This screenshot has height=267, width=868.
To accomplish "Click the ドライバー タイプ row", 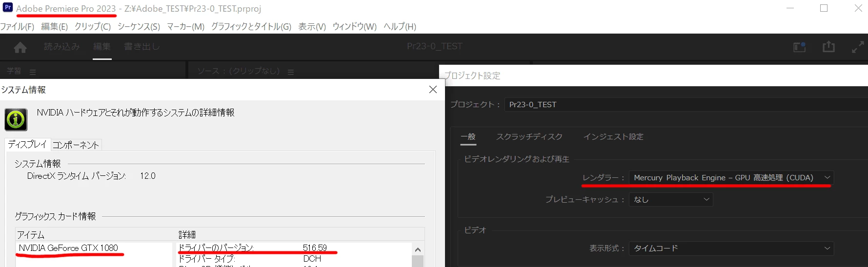I will pos(294,259).
